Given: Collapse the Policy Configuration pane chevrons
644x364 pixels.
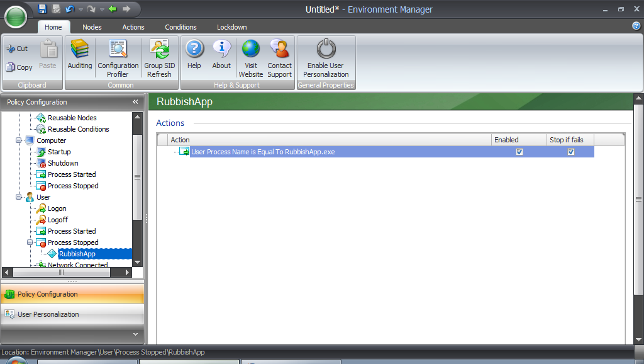Looking at the screenshot, I should (136, 101).
